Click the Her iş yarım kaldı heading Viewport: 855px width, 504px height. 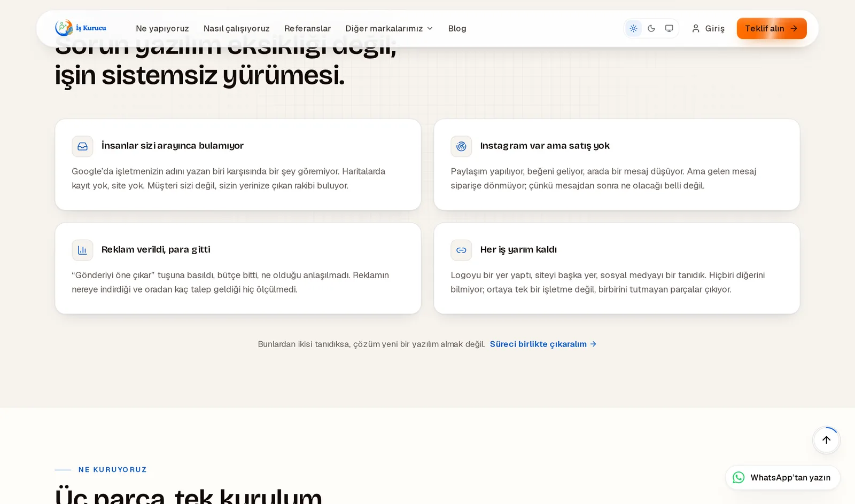pos(518,249)
